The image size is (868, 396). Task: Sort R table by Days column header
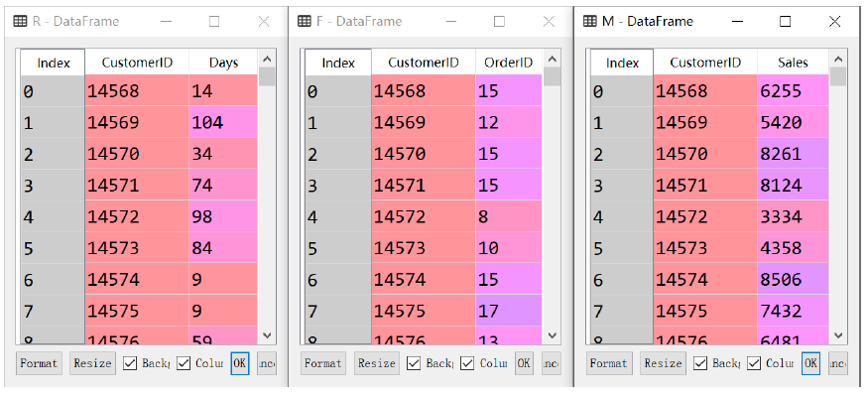coord(223,63)
